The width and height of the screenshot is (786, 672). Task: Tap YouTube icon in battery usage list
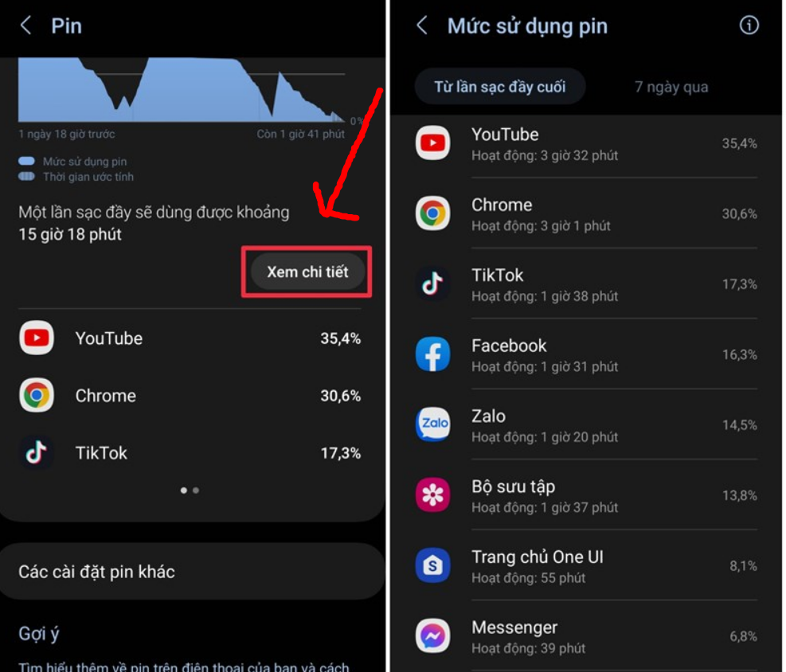click(x=432, y=143)
